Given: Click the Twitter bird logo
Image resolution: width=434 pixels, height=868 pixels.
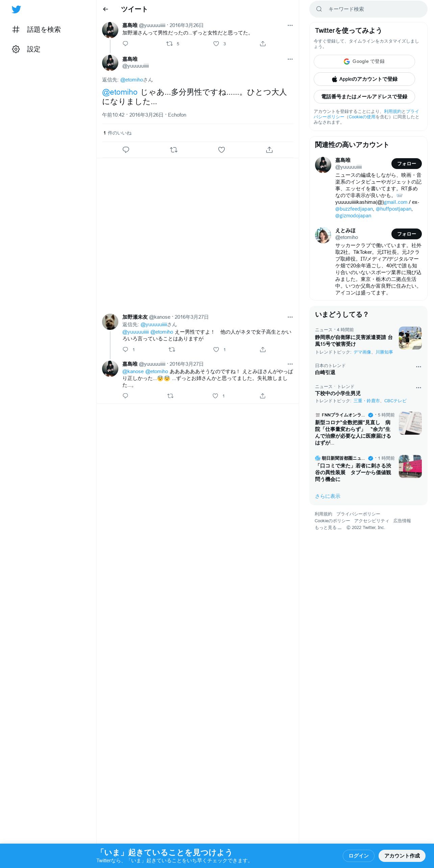Looking at the screenshot, I should pos(16,9).
